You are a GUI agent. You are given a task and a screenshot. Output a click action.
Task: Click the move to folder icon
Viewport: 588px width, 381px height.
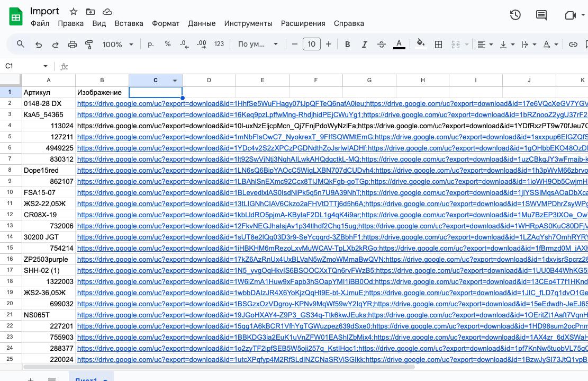pyautogui.click(x=91, y=12)
